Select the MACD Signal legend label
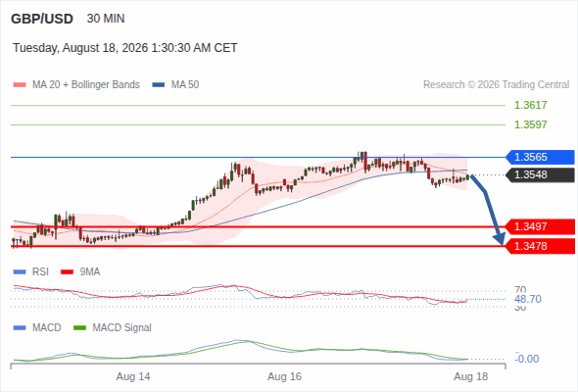Viewport: 578px width, 392px height. [x=122, y=328]
